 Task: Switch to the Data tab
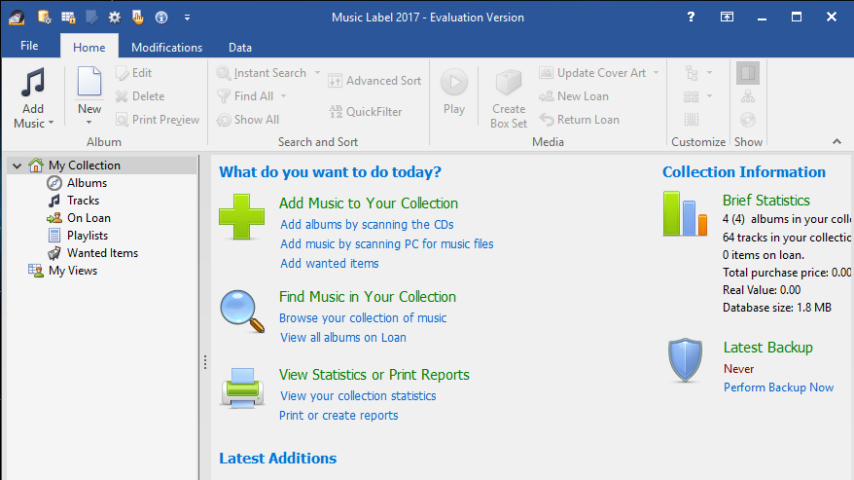click(x=240, y=47)
